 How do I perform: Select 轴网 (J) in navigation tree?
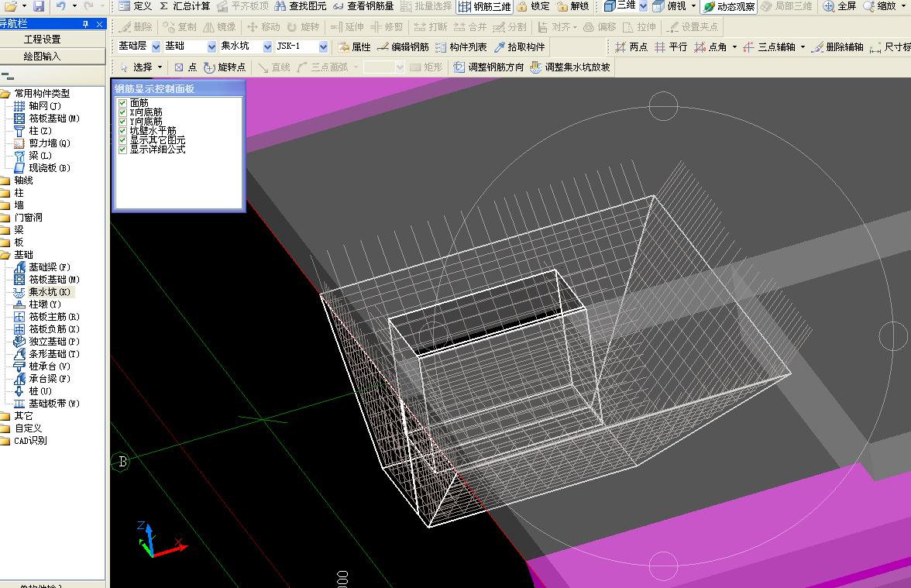pos(37,105)
